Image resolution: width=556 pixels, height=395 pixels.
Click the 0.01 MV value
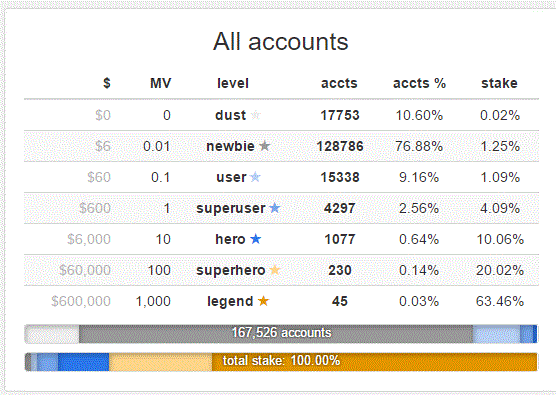(157, 146)
